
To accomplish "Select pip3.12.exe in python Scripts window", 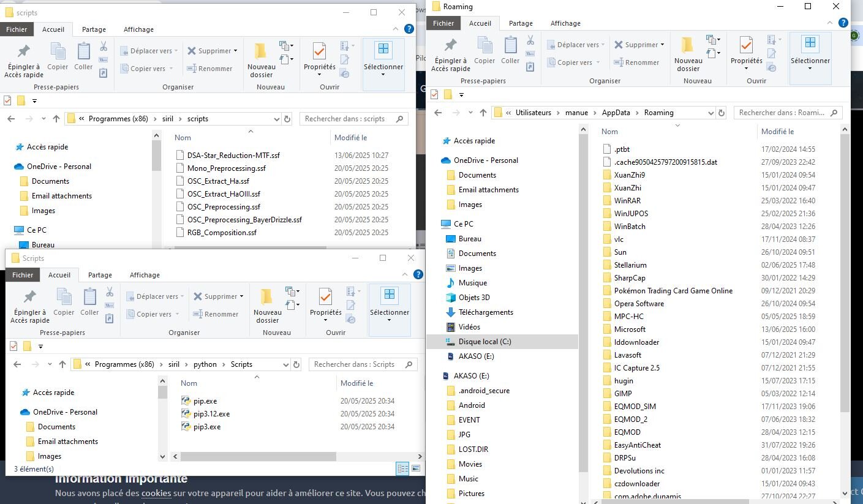I will click(x=211, y=414).
